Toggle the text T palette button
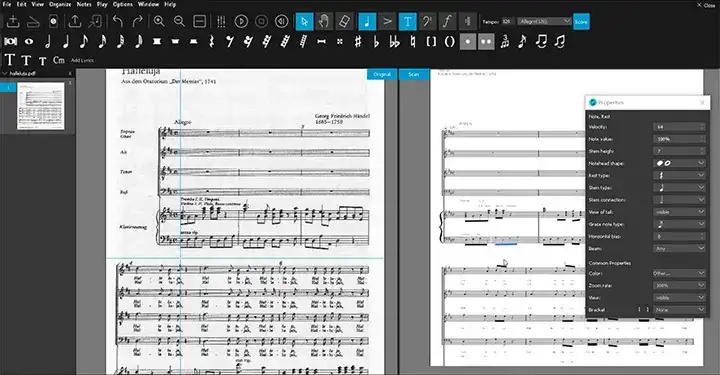This screenshot has height=375, width=720. [407, 22]
